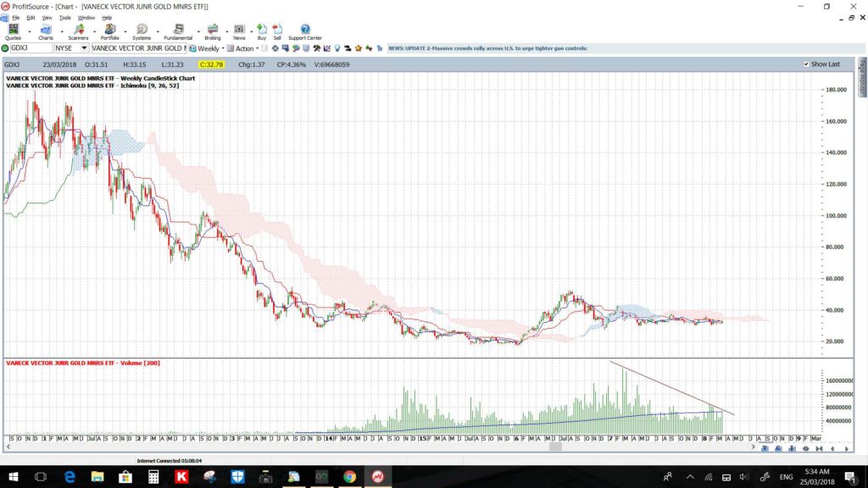
Task: Open the News toolbar button
Action: pos(239,32)
